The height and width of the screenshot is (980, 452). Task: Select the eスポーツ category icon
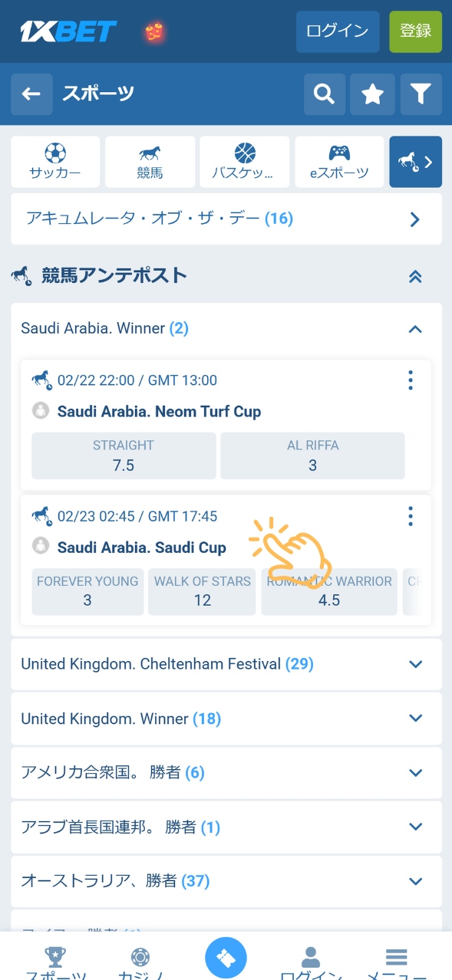(339, 162)
